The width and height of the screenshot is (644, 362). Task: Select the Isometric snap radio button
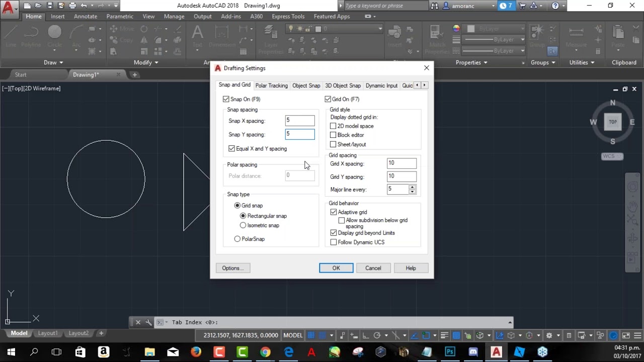[x=243, y=225]
